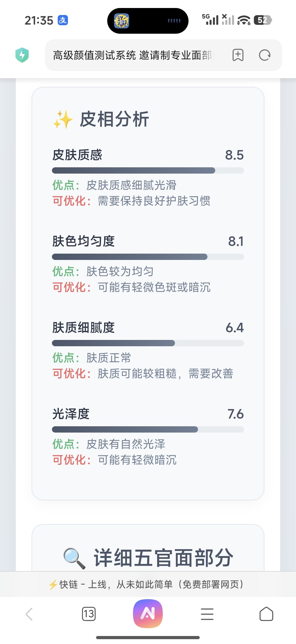Launch the AI assistant button
Viewport: 296px width, 644px height.
[x=148, y=613]
